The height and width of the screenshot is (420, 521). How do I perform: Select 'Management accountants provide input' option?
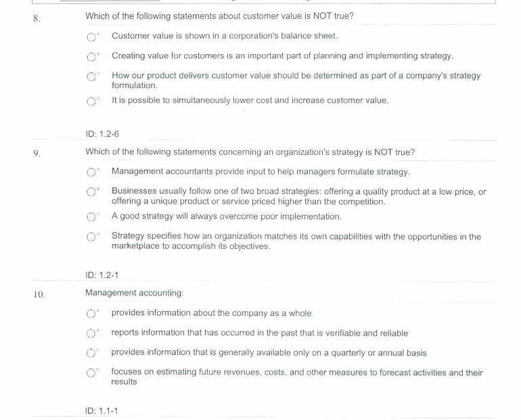coord(91,172)
